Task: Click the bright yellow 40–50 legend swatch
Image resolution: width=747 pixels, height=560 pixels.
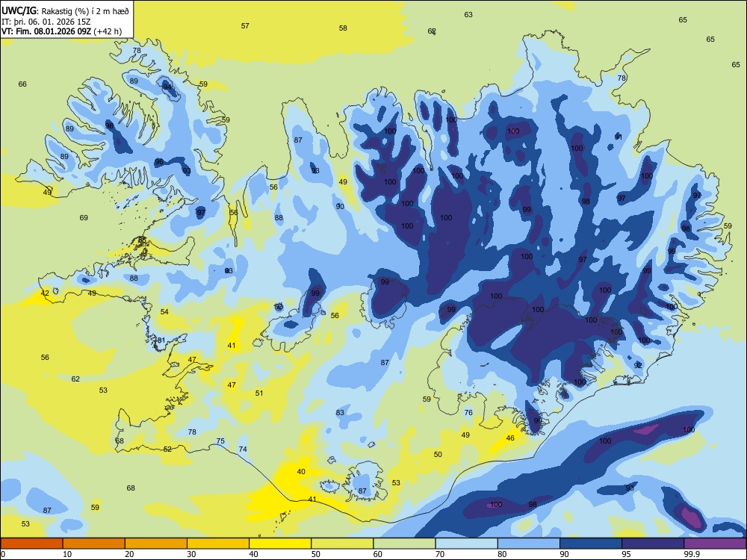Action: click(280, 544)
